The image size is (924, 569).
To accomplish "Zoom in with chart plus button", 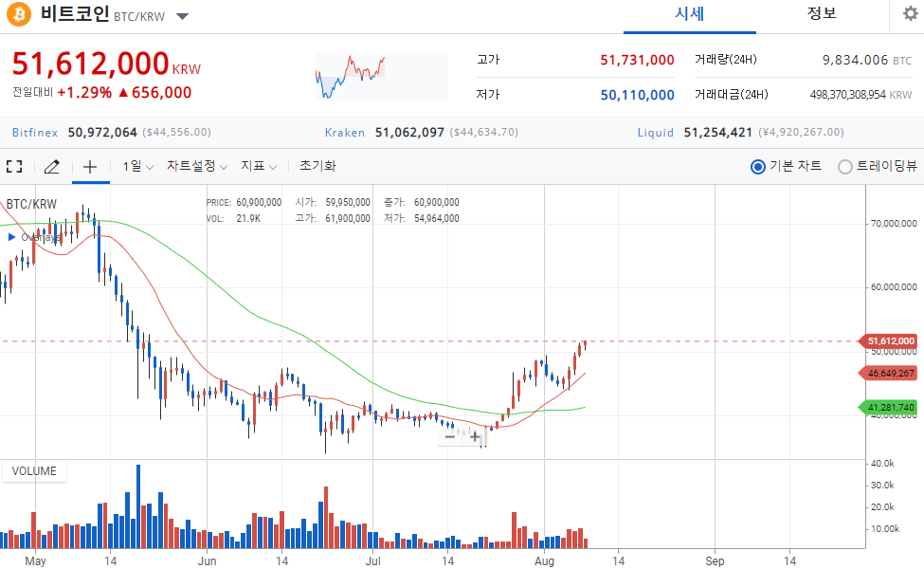I will 475,437.
